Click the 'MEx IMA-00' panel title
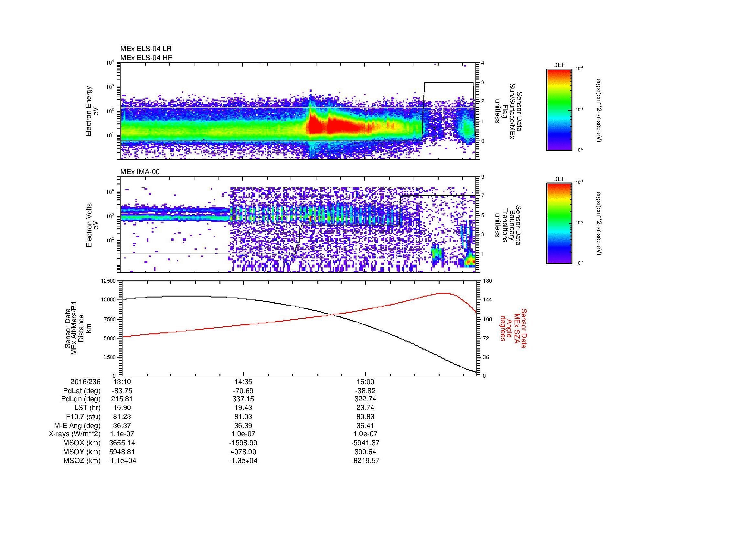Viewport: 756px width, 534px height. pyautogui.click(x=140, y=172)
